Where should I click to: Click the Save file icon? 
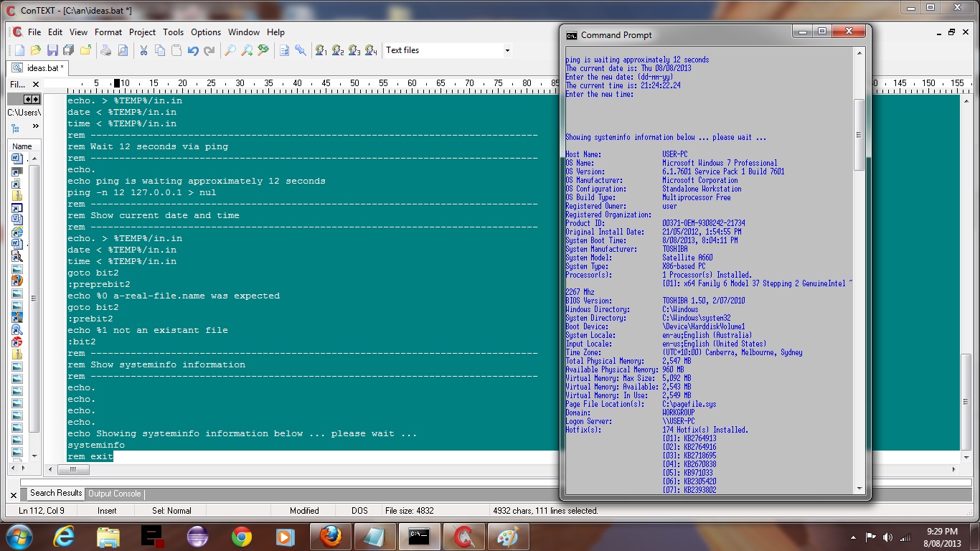[52, 50]
